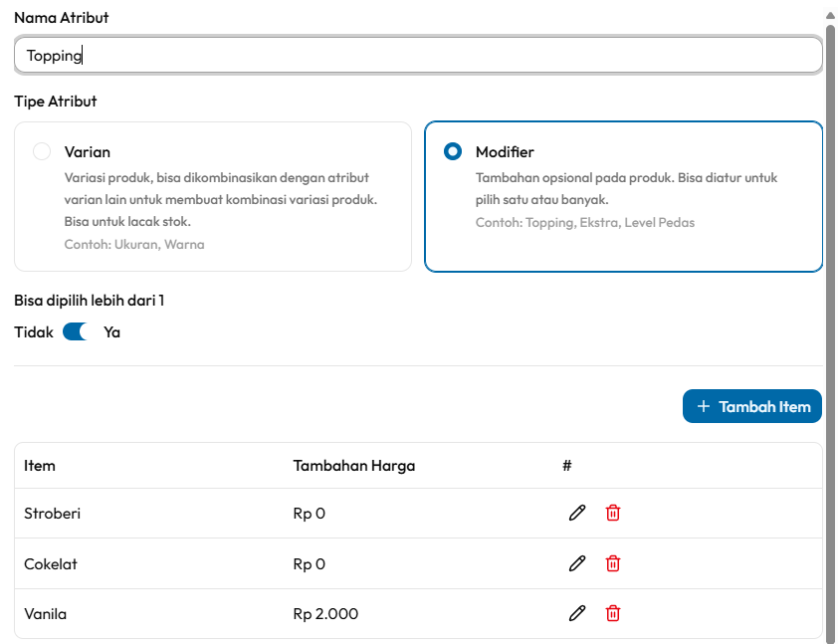Click the Rp 0 price for Stroberi
This screenshot has width=838, height=644.
[309, 514]
